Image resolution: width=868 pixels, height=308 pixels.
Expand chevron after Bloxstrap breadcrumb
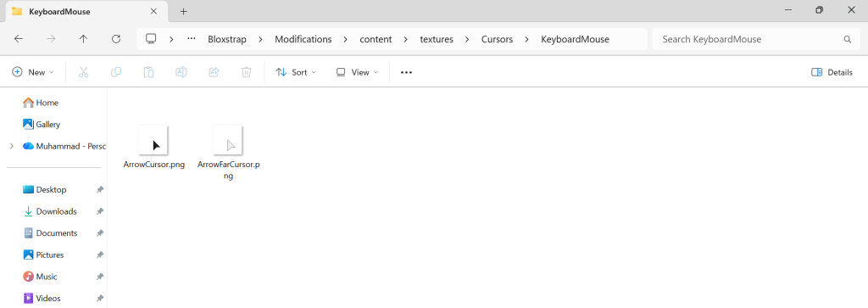point(261,39)
